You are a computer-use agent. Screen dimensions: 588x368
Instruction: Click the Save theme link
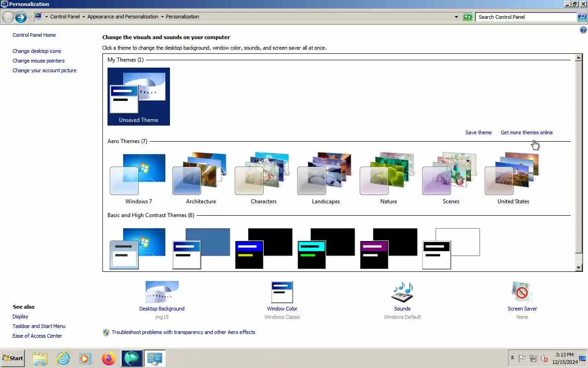[x=478, y=132]
